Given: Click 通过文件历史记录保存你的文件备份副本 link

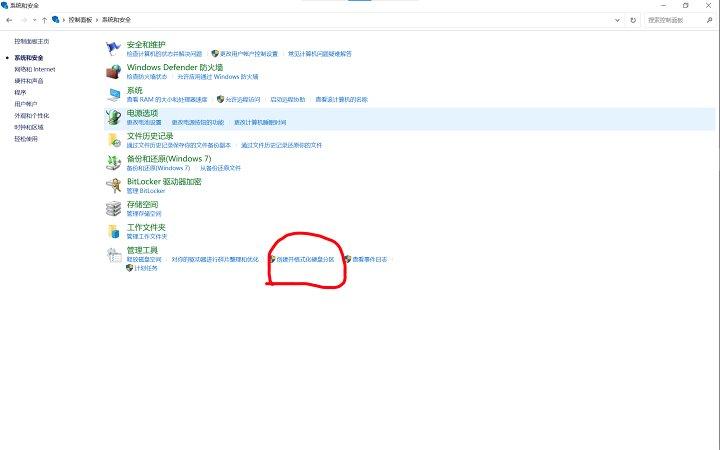Looking at the screenshot, I should (x=179, y=146).
